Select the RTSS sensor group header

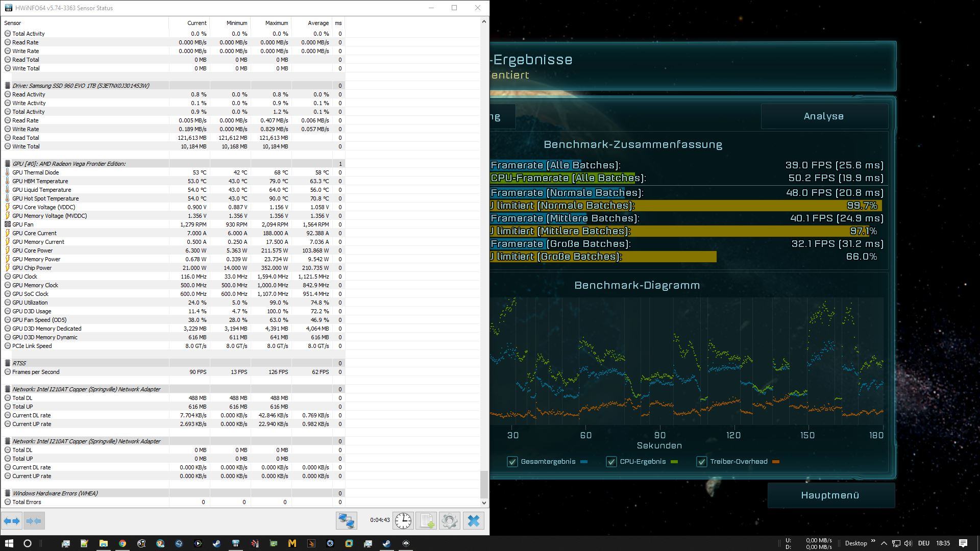click(x=174, y=363)
